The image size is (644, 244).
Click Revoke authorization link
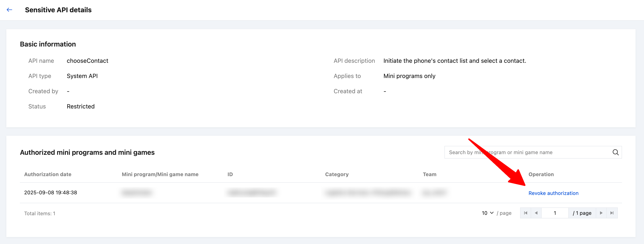coord(553,193)
